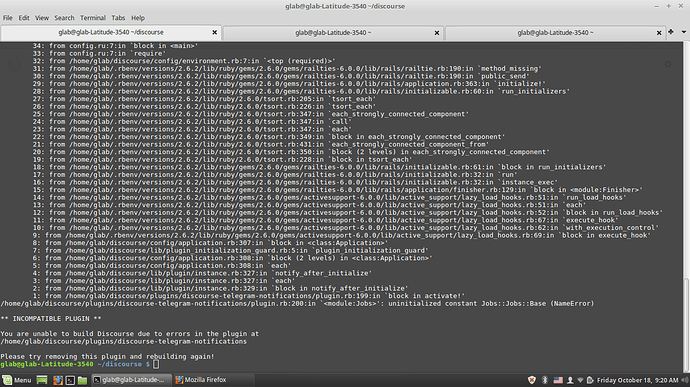Click the terminal vertical scrollbar
This screenshot has width=690, height=387.
point(686,325)
